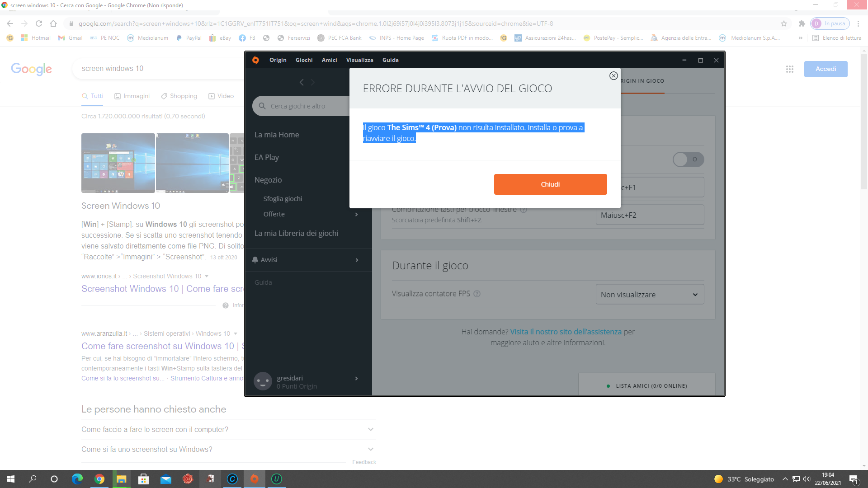Open Elenco di lettura reading list

837,38
